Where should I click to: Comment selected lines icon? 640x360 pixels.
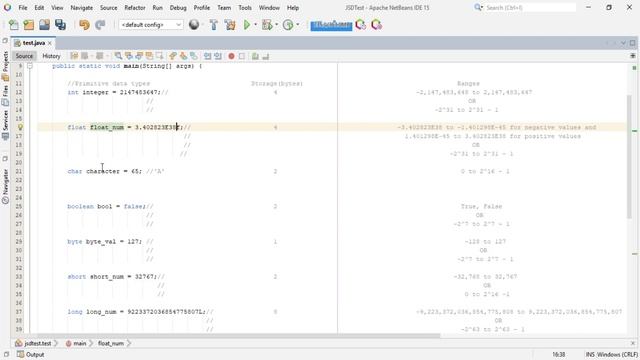pyautogui.click(x=256, y=56)
